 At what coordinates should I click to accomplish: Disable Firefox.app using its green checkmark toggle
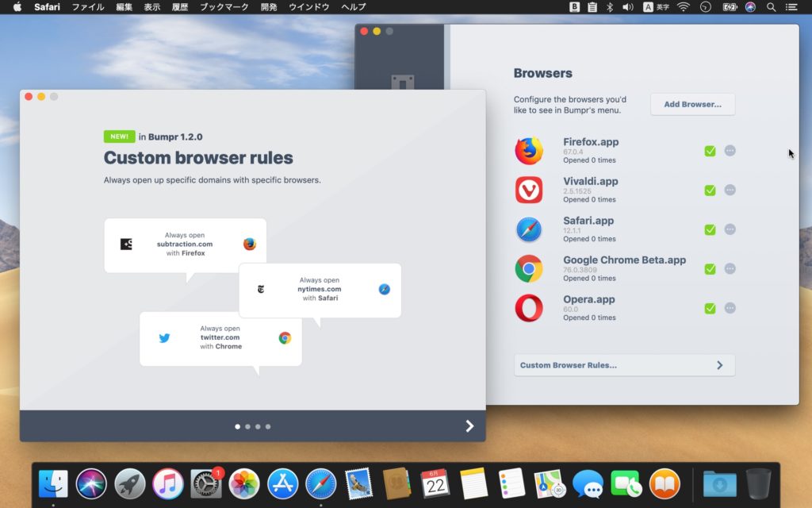(x=710, y=150)
